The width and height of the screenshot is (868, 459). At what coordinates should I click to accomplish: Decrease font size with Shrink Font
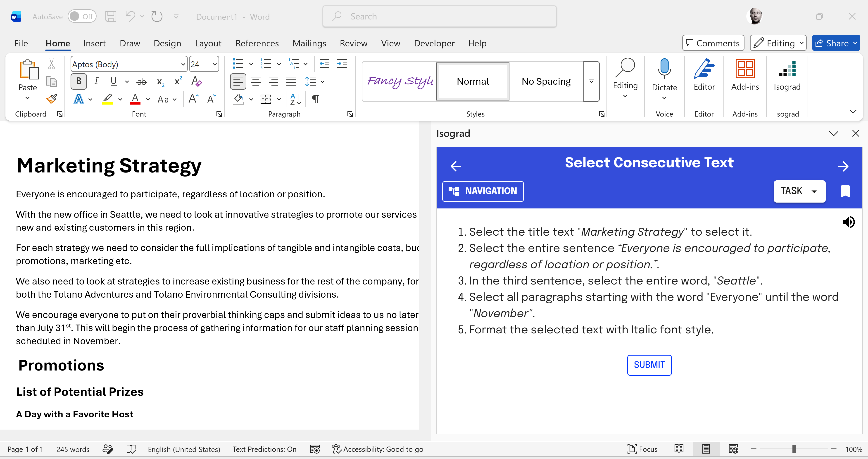212,99
